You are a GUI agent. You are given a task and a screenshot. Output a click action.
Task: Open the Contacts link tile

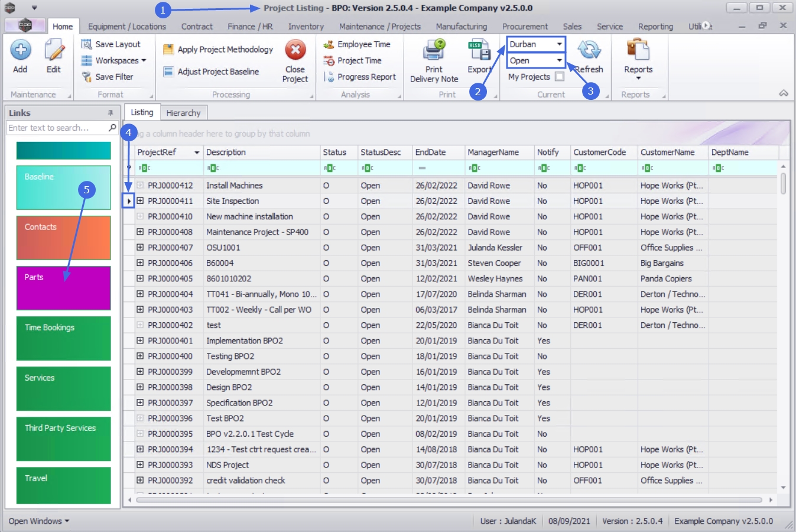click(x=64, y=238)
